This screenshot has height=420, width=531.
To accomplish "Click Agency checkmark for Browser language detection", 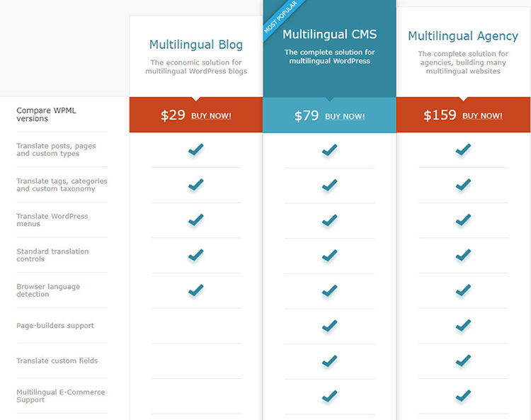I will pyautogui.click(x=463, y=290).
